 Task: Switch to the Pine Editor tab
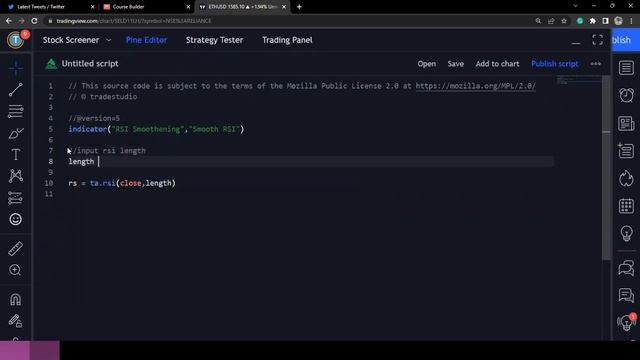pyautogui.click(x=146, y=40)
